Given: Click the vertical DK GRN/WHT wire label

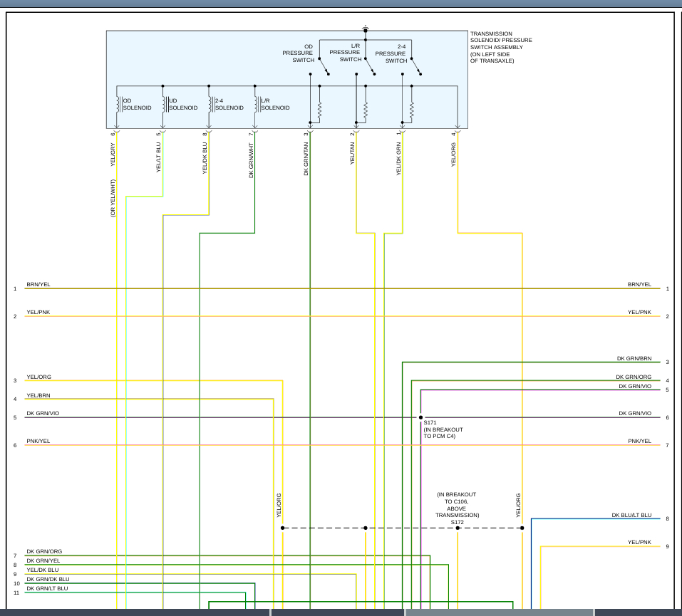Looking at the screenshot, I should click(x=251, y=160).
